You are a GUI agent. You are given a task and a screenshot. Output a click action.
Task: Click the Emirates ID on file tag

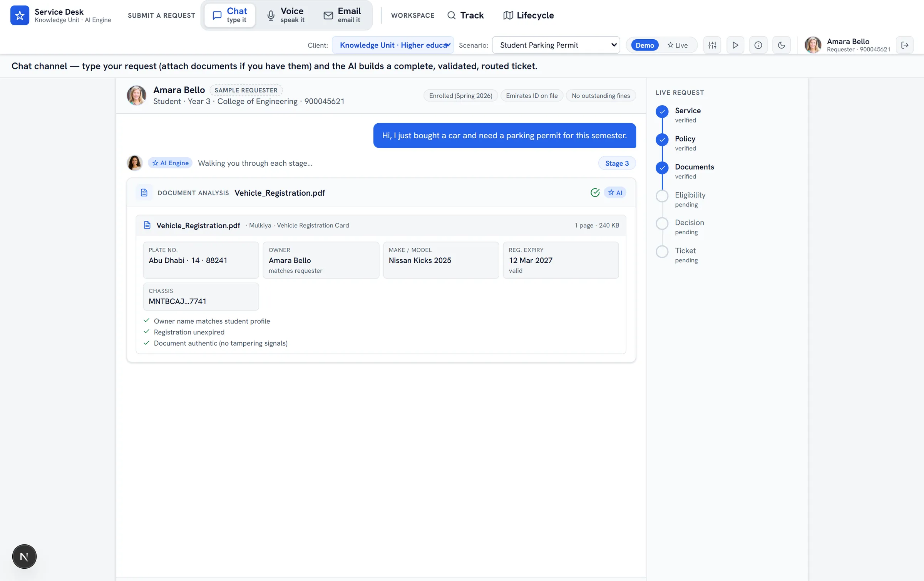pos(532,96)
